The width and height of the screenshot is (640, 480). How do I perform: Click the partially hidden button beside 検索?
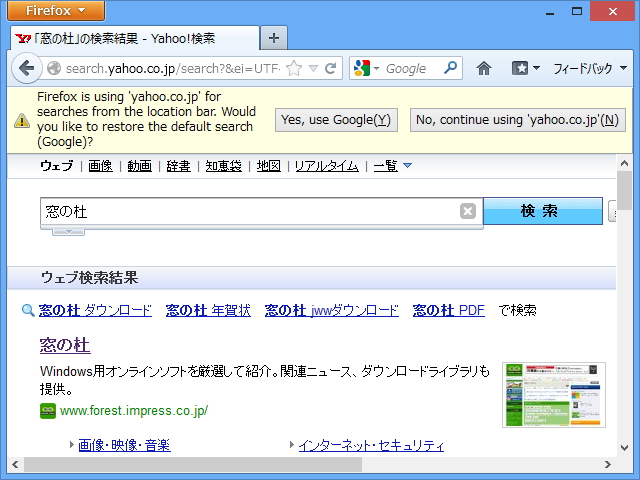[612, 211]
